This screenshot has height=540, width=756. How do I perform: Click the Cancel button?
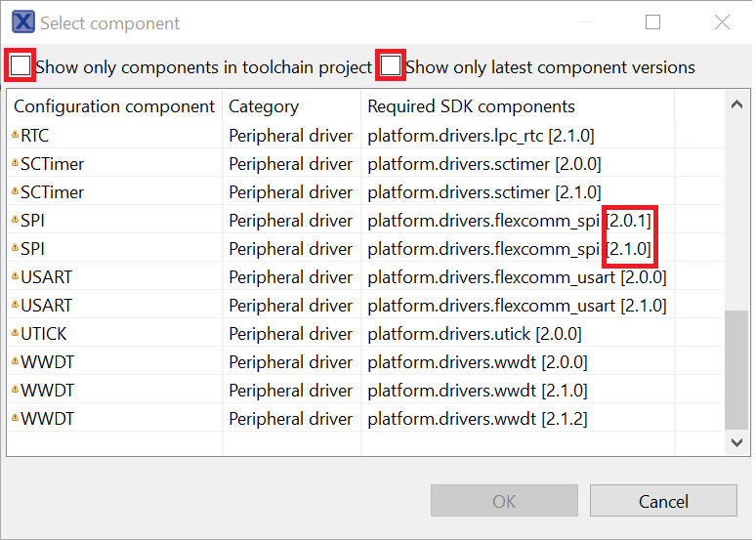663,501
